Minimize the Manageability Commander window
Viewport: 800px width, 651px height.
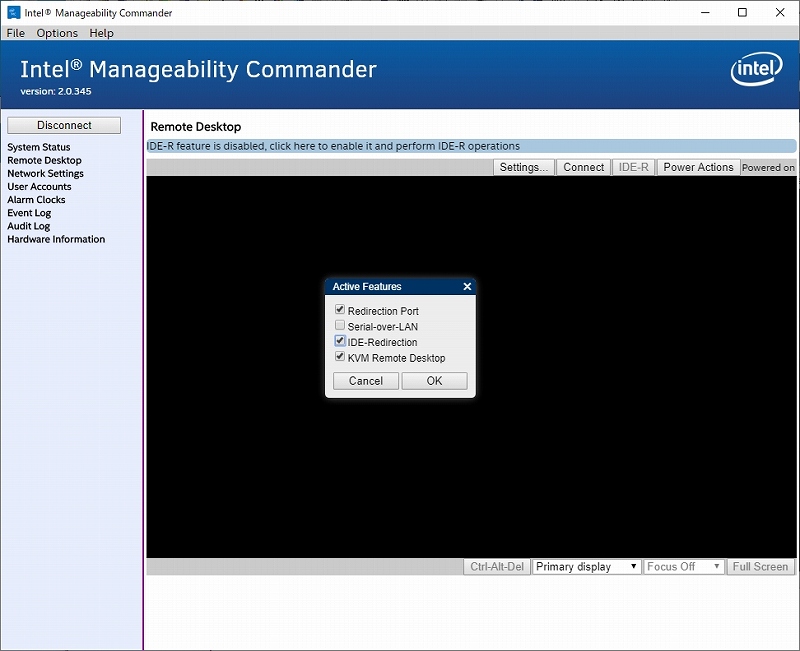point(705,12)
